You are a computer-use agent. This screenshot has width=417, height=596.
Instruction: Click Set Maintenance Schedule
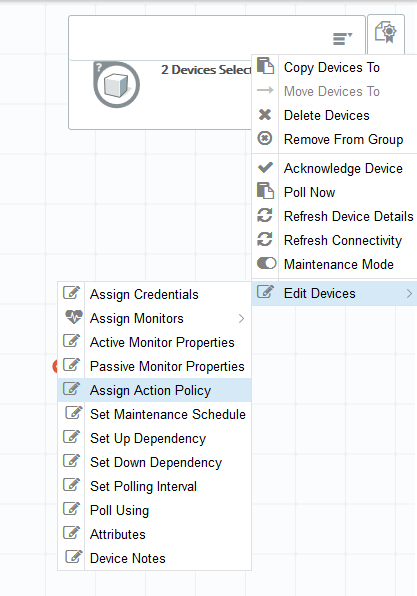(154, 414)
